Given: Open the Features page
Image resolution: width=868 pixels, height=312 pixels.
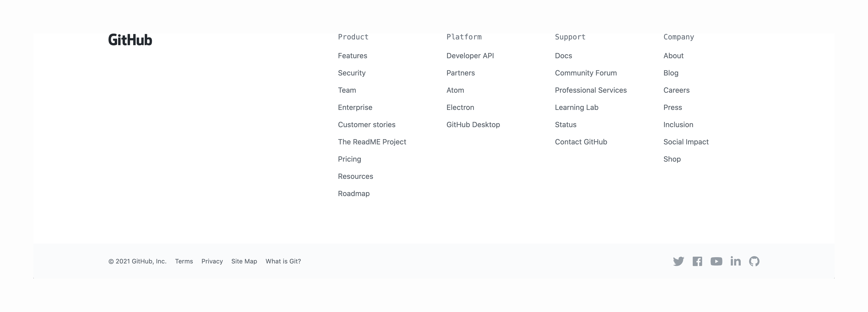Looking at the screenshot, I should (352, 56).
